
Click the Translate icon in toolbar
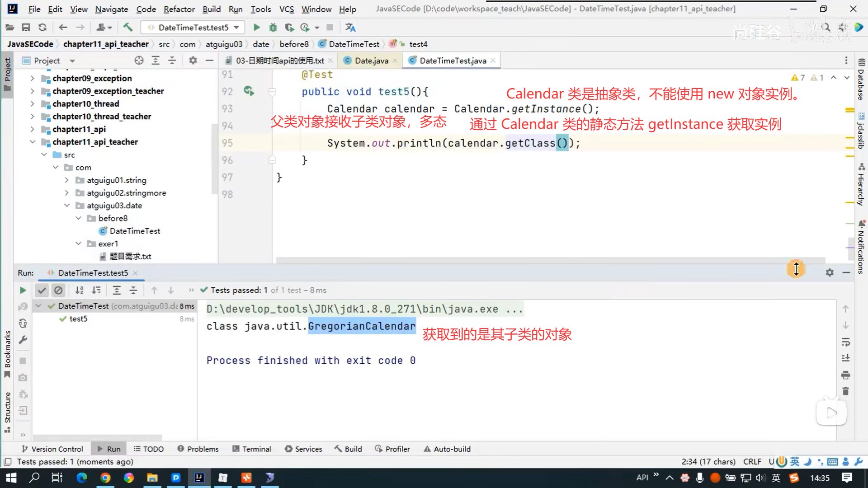coord(350,28)
